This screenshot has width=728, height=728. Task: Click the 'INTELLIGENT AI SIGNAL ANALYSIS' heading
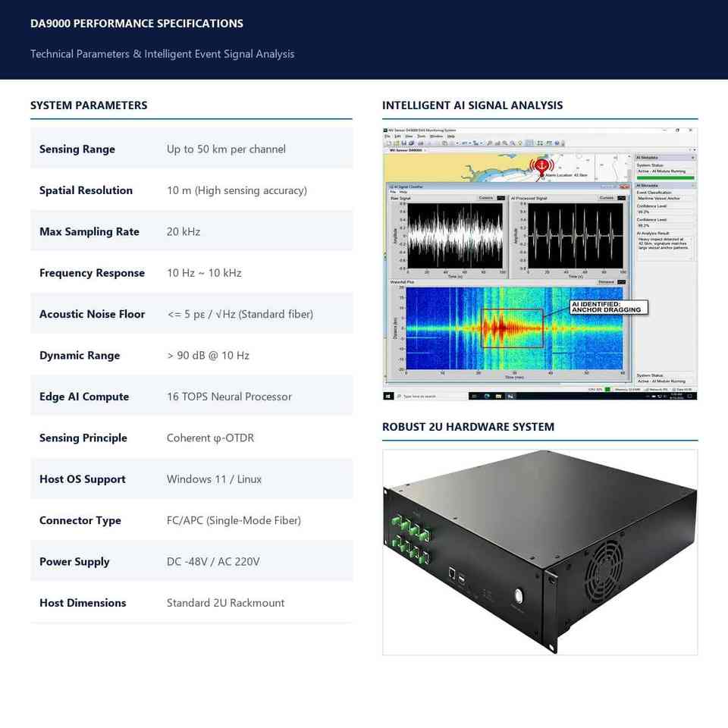472,105
